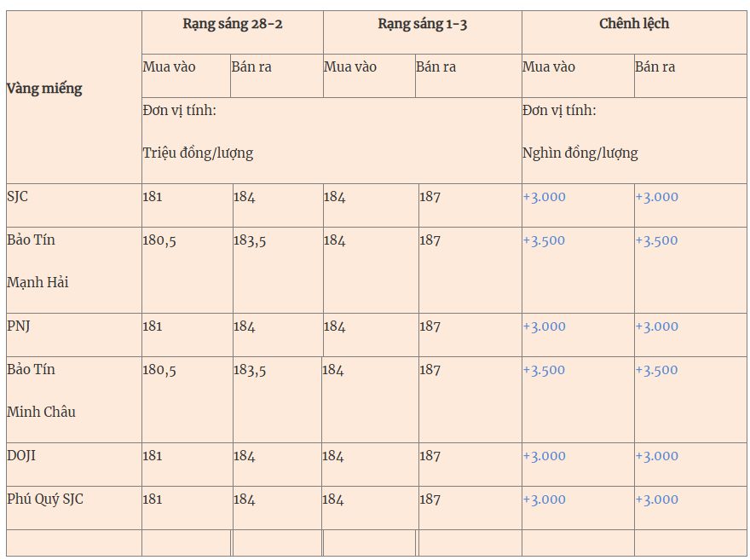Click Bảo Tín Mạnh Hải's blue +3.500 buy difference
This screenshot has height=560, width=750.
tap(544, 240)
